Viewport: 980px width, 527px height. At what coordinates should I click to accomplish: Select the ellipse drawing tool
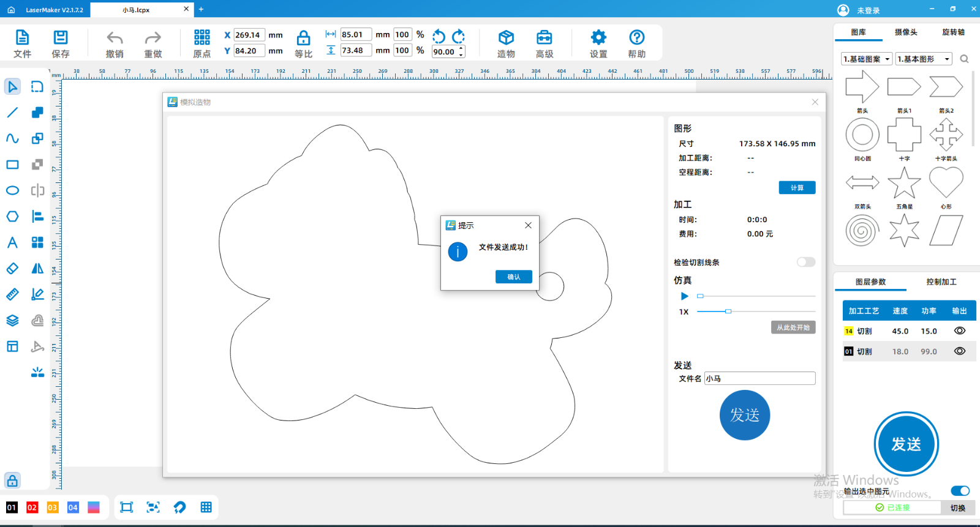pos(12,190)
